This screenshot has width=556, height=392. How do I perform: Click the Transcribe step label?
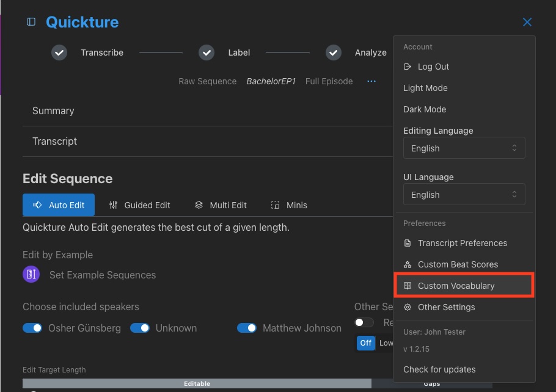click(x=102, y=53)
